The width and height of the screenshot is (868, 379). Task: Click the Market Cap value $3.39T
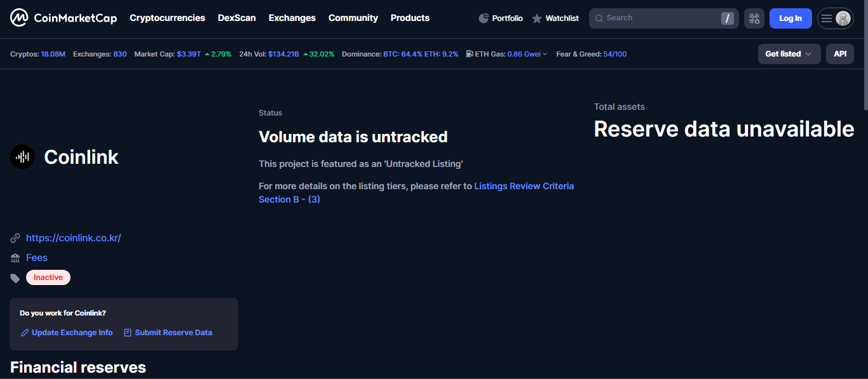coord(189,54)
